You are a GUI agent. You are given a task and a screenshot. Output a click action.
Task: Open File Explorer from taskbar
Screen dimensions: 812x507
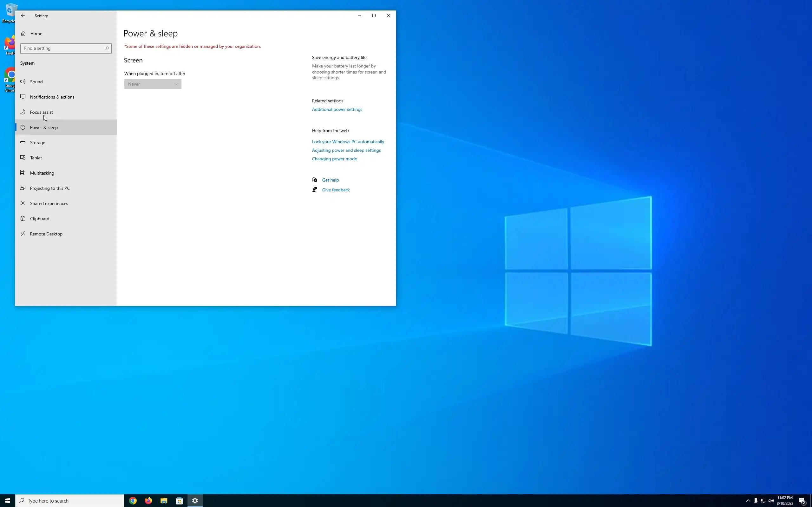pyautogui.click(x=164, y=501)
